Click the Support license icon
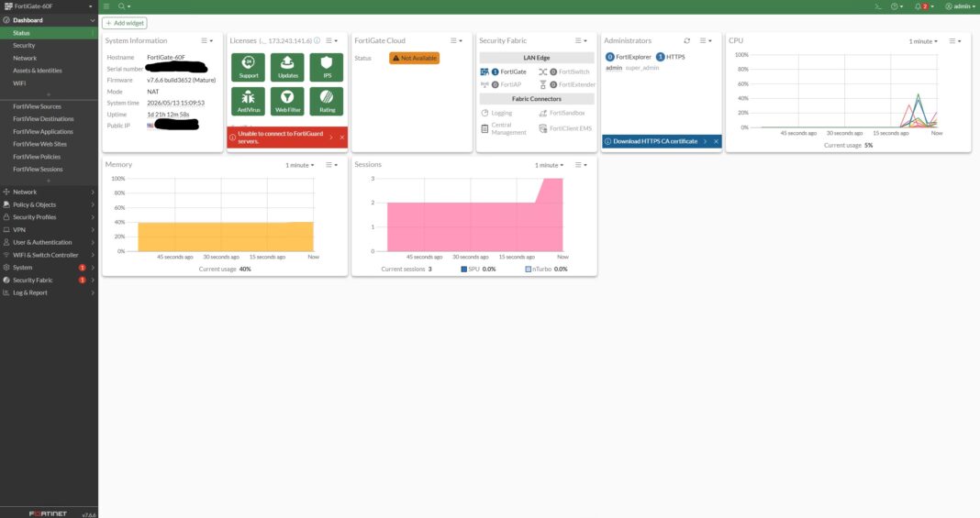 248,67
